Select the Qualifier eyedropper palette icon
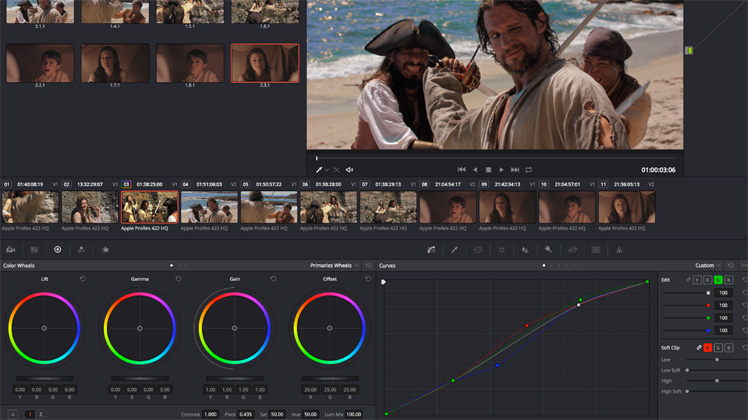Image resolution: width=748 pixels, height=420 pixels. tap(454, 249)
